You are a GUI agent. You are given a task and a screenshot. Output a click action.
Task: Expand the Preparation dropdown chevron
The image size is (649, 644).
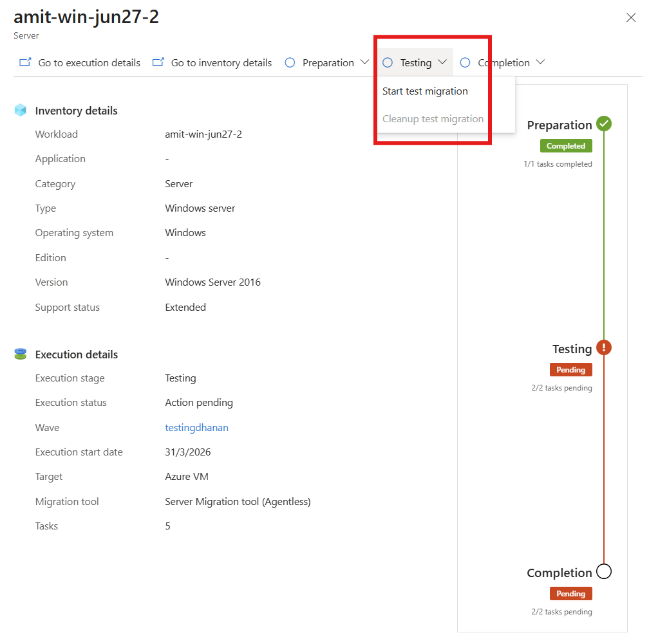[x=364, y=62]
